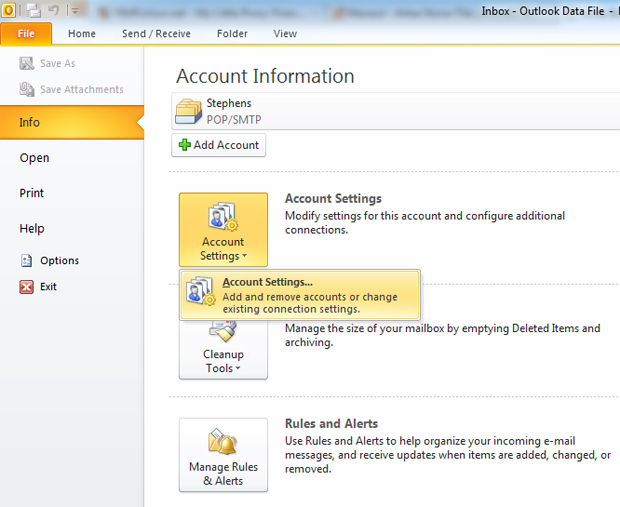Click the Save As icon
The image size is (620, 507).
point(26,63)
